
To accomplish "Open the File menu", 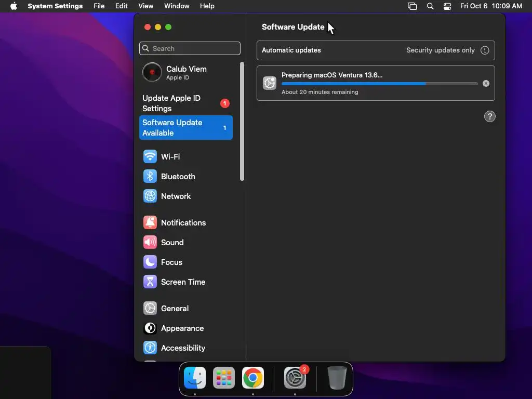I will coord(99,6).
